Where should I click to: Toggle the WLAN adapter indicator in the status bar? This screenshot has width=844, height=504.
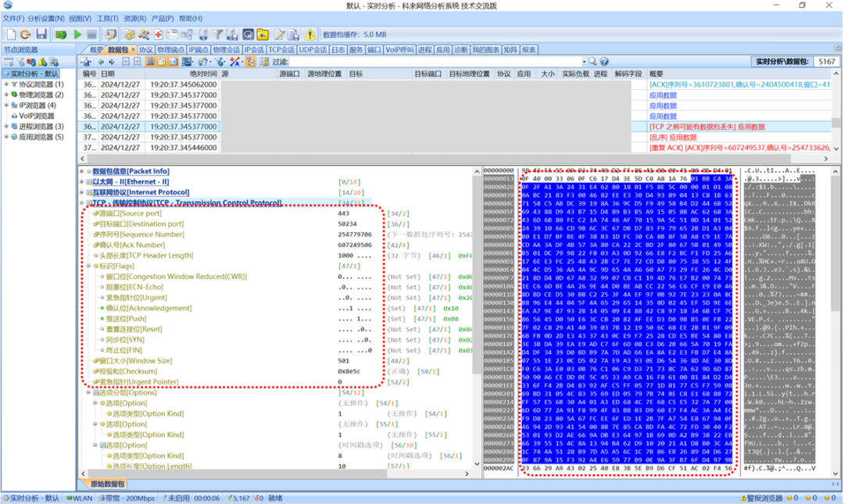(x=78, y=498)
